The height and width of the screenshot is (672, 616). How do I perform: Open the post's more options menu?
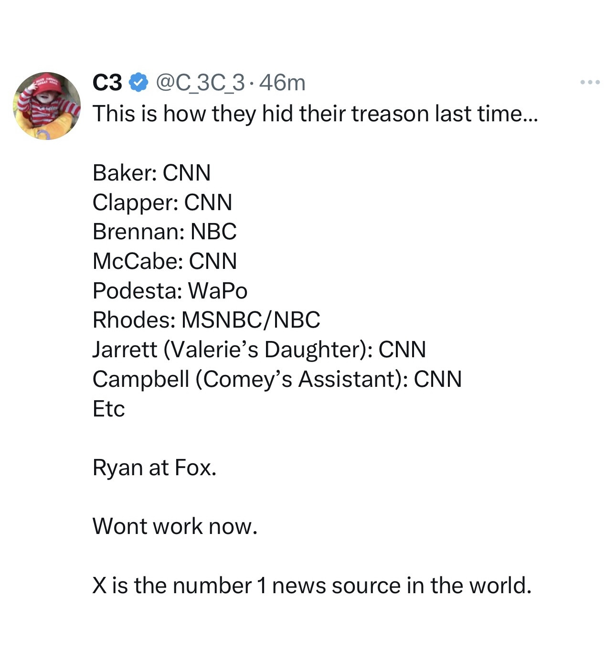click(x=590, y=83)
